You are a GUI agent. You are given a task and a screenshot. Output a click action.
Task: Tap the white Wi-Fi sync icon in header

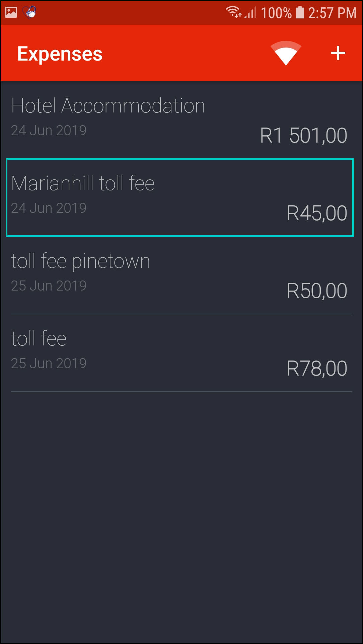[x=286, y=53]
